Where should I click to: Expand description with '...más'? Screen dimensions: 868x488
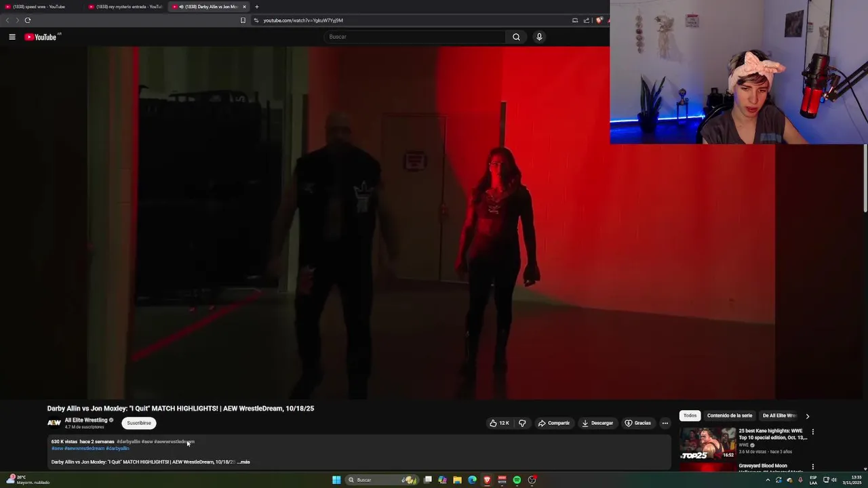(243, 462)
